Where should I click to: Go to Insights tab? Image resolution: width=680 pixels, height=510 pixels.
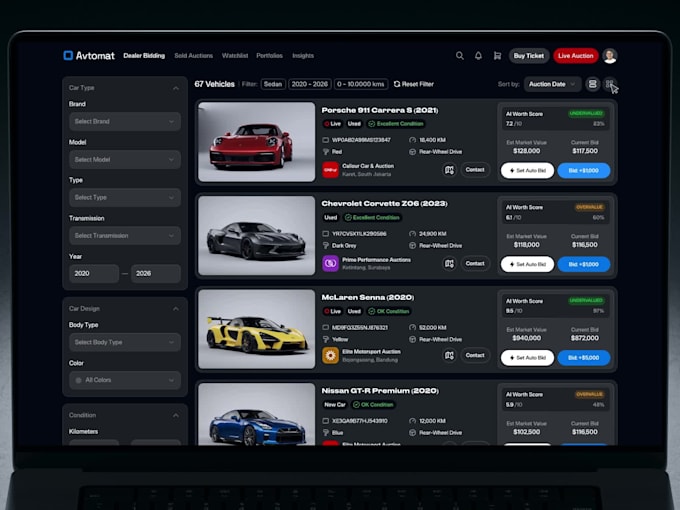(303, 56)
